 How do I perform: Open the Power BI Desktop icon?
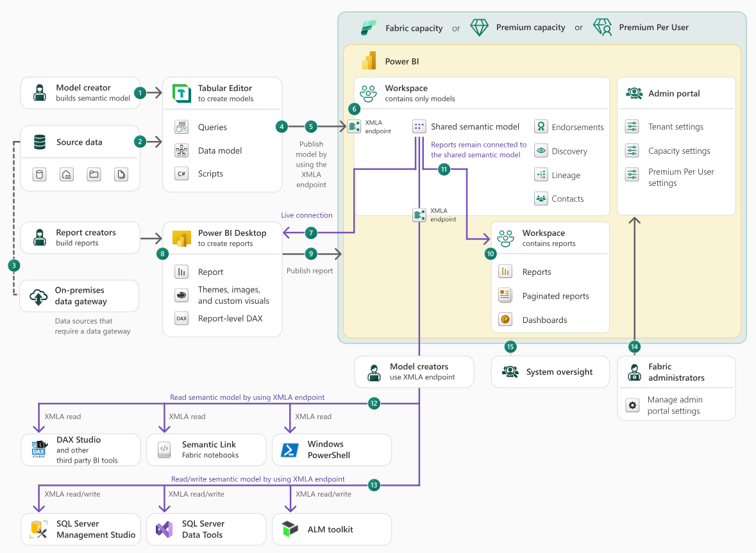[x=180, y=237]
